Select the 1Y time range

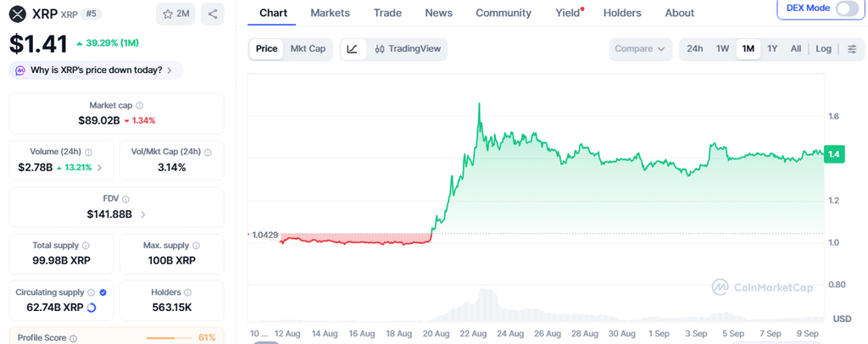point(772,48)
